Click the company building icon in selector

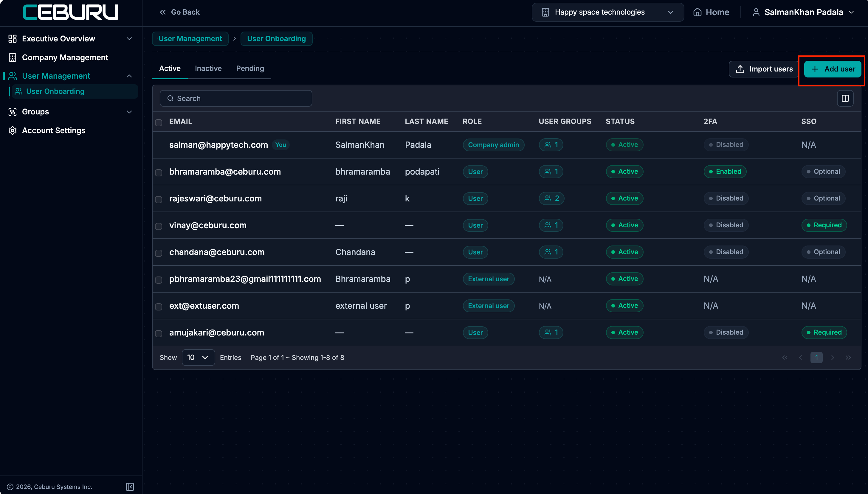545,12
